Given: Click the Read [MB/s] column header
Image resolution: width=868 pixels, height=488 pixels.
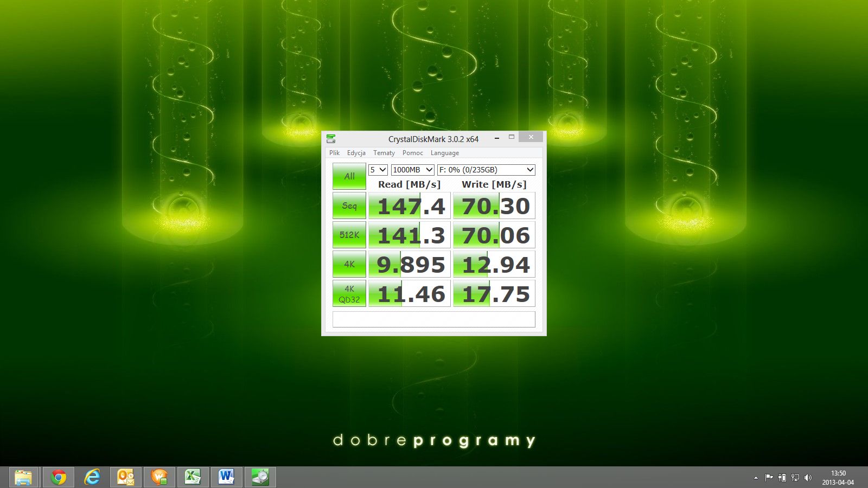Looking at the screenshot, I should 410,184.
